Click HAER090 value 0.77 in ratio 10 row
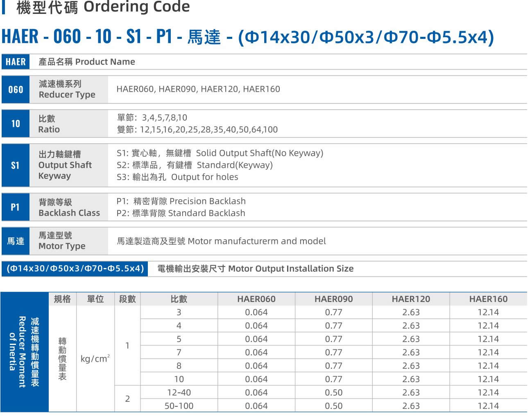The width and height of the screenshot is (532, 419). pyautogui.click(x=334, y=379)
